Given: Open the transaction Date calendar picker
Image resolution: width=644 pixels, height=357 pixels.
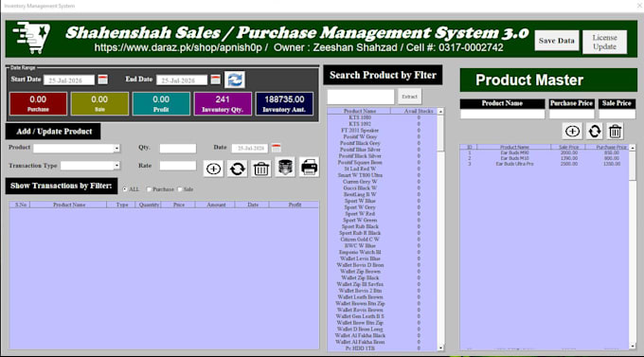Looking at the screenshot, I should tap(276, 148).
